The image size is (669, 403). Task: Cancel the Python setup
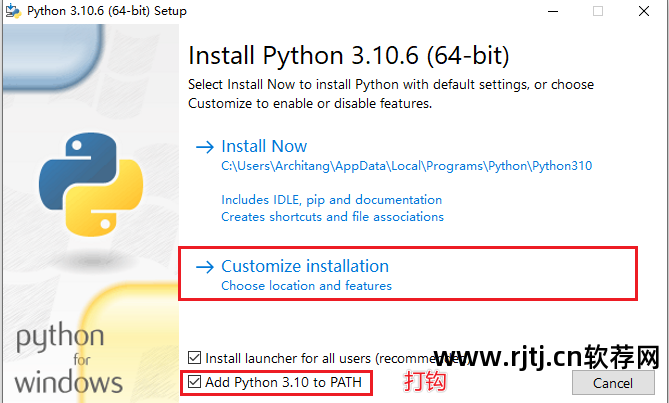[x=613, y=383]
